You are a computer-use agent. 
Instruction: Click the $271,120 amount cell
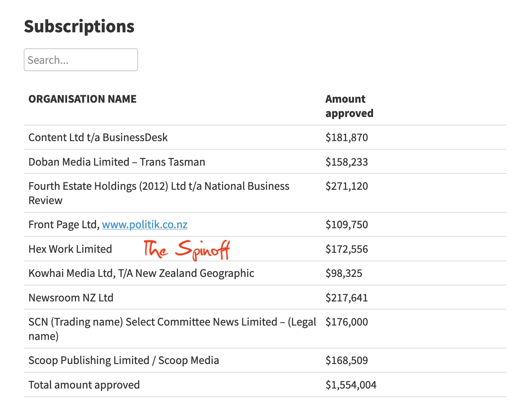click(x=347, y=186)
